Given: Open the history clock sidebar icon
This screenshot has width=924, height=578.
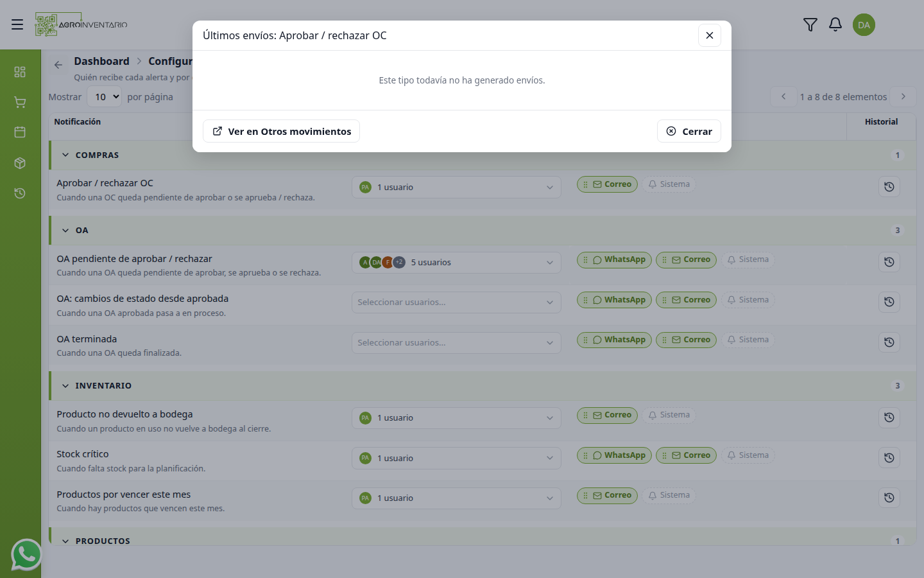Looking at the screenshot, I should pos(20,193).
